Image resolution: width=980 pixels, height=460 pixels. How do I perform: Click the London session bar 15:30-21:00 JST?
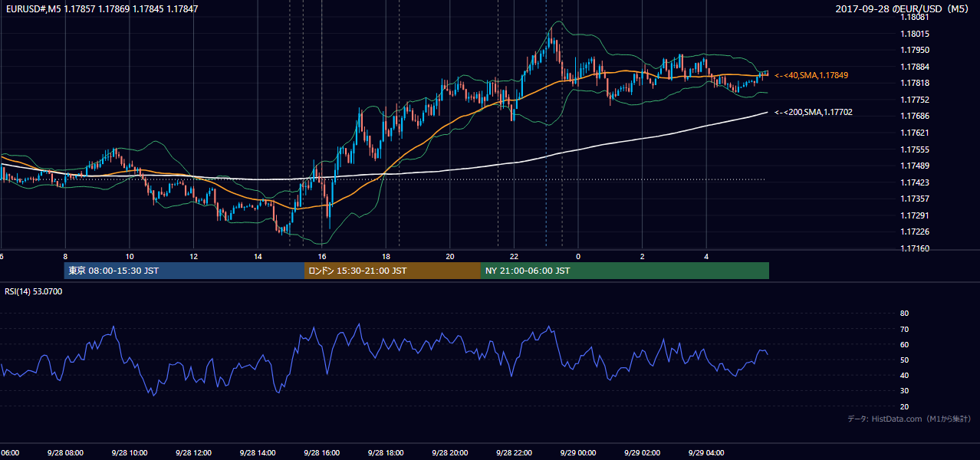(x=393, y=271)
